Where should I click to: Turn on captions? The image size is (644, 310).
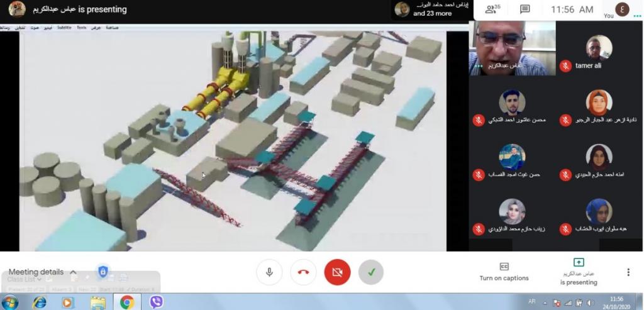pos(504,272)
